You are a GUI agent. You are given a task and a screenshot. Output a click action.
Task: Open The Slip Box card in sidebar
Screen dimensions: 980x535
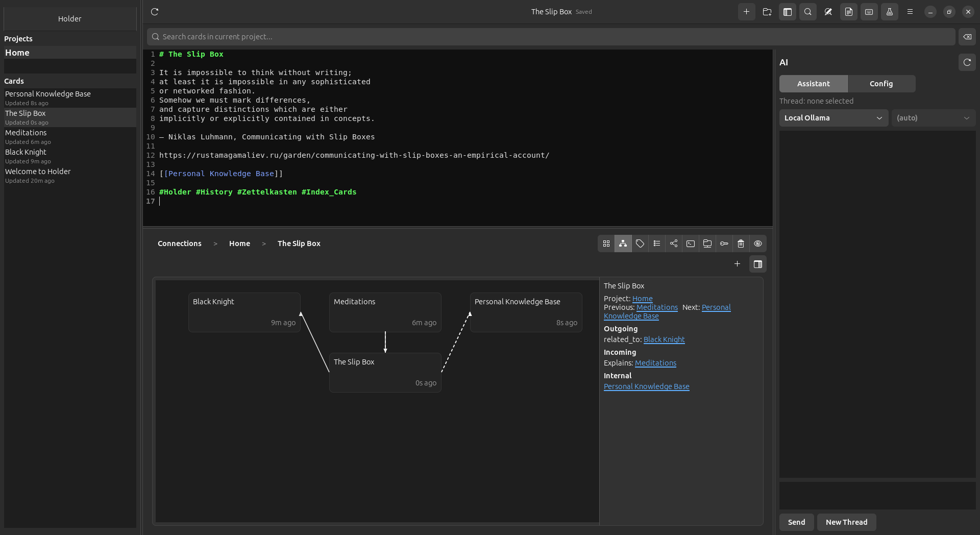(70, 117)
